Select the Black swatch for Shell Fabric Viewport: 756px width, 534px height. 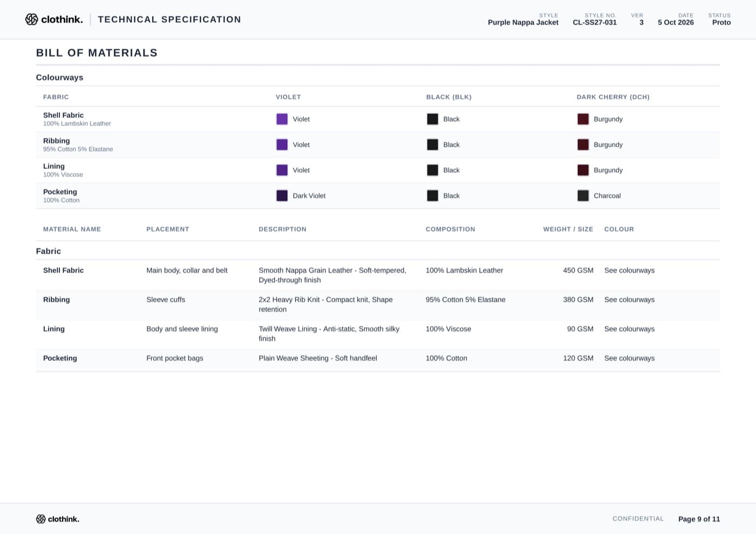tap(433, 119)
